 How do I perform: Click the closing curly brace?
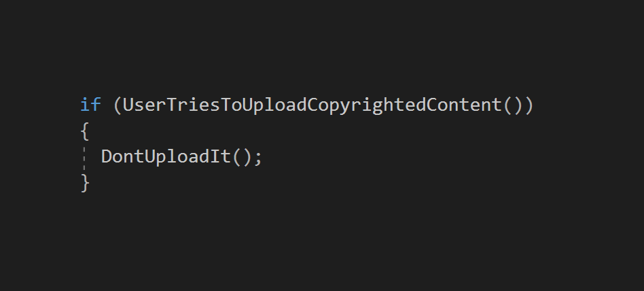coord(85,182)
